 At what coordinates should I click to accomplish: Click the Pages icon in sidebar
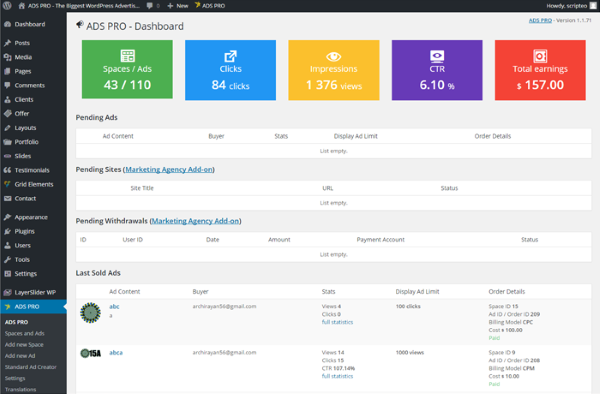pos(7,71)
